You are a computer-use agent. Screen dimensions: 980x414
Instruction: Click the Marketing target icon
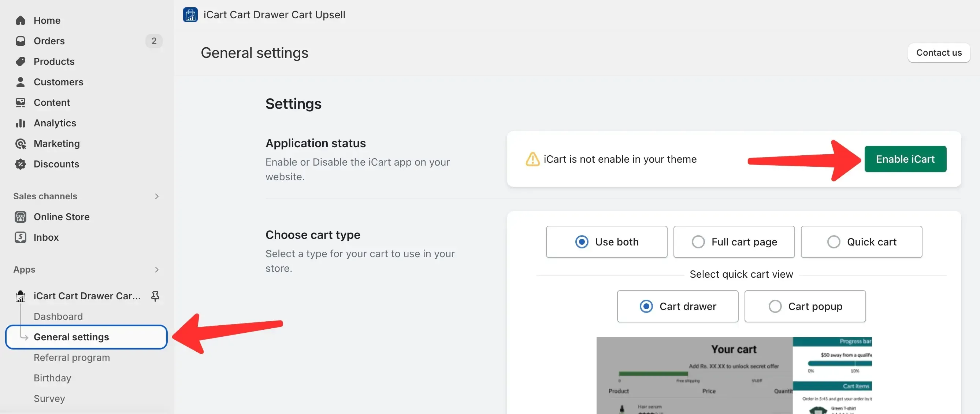(21, 144)
